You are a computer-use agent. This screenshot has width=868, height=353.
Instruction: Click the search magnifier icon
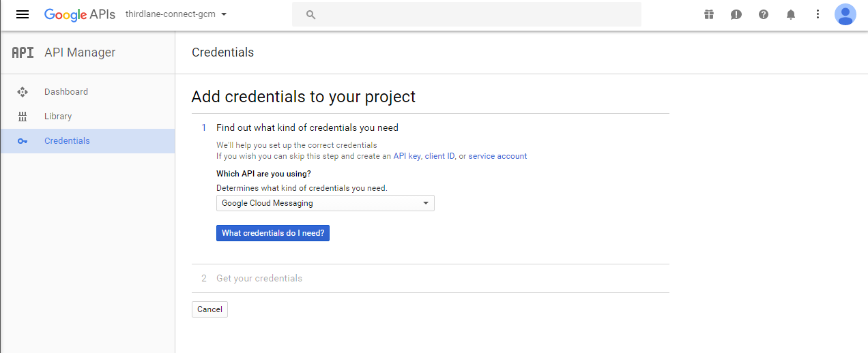click(310, 14)
